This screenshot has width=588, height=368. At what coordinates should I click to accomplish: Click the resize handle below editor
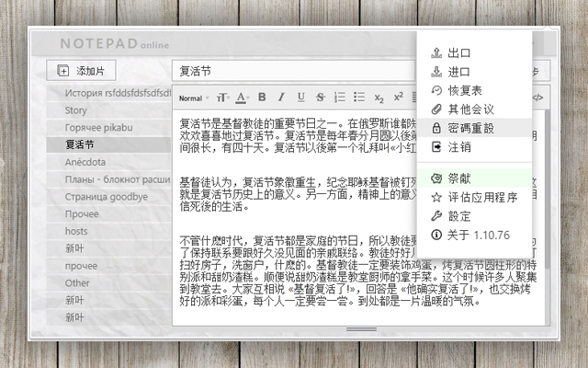pyautogui.click(x=361, y=329)
